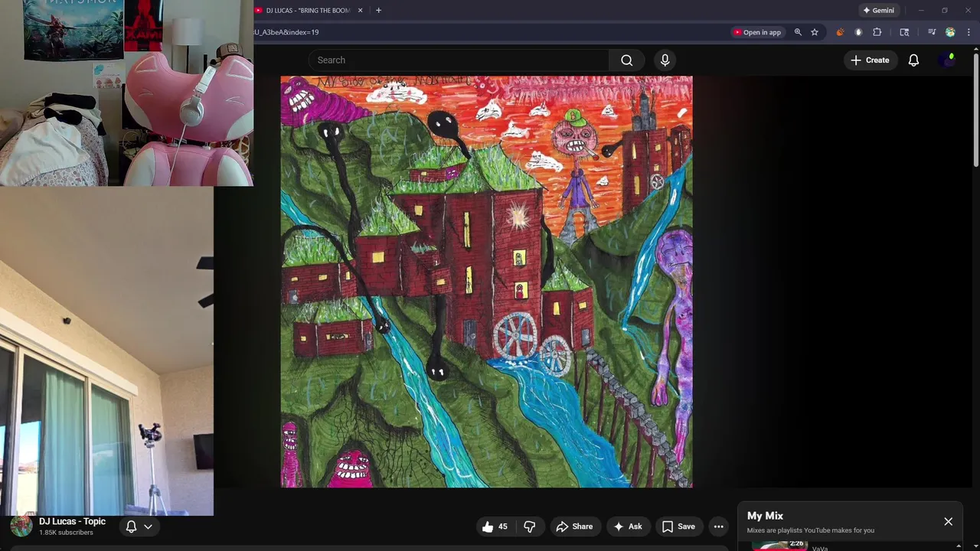Open the Chrome profile avatar

click(x=950, y=32)
